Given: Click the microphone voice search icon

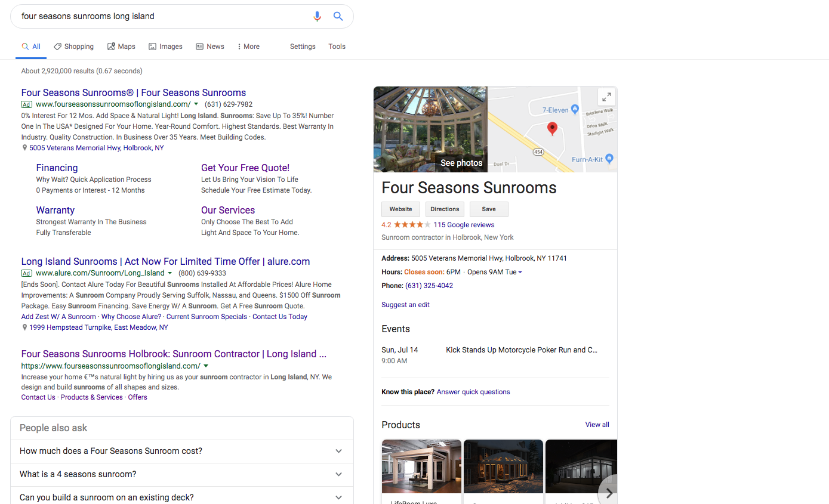Looking at the screenshot, I should coord(318,17).
